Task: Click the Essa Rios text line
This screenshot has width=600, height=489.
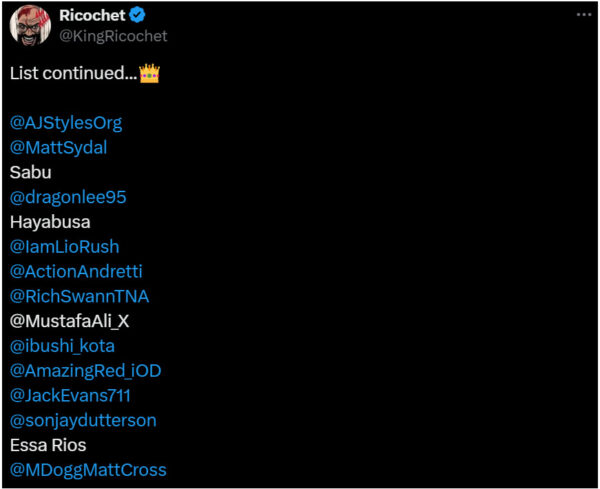Action: click(48, 445)
